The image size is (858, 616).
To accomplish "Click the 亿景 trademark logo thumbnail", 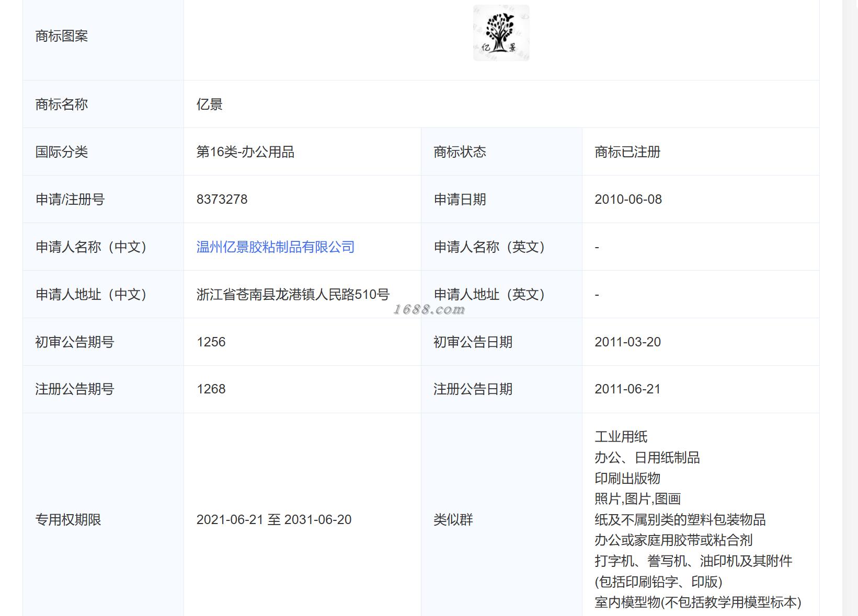I will [501, 33].
